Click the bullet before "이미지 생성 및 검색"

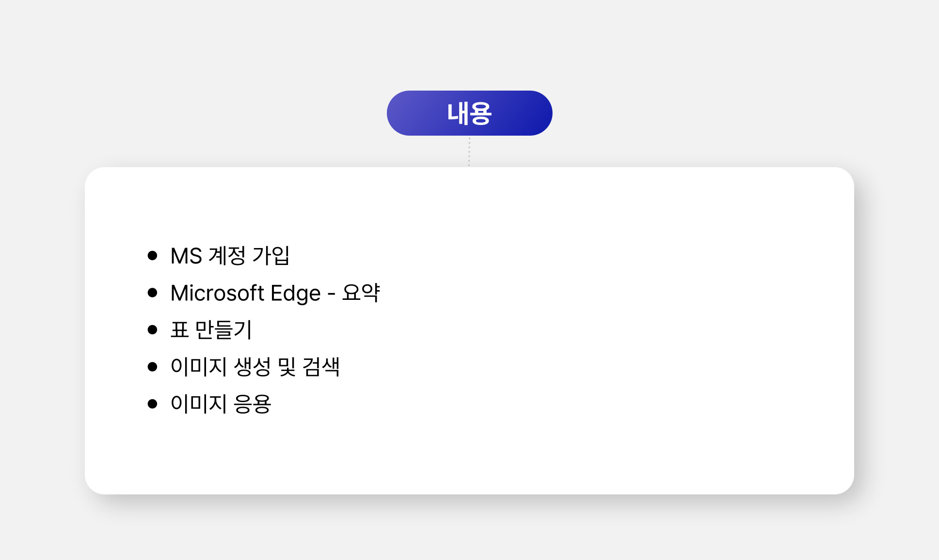(153, 367)
